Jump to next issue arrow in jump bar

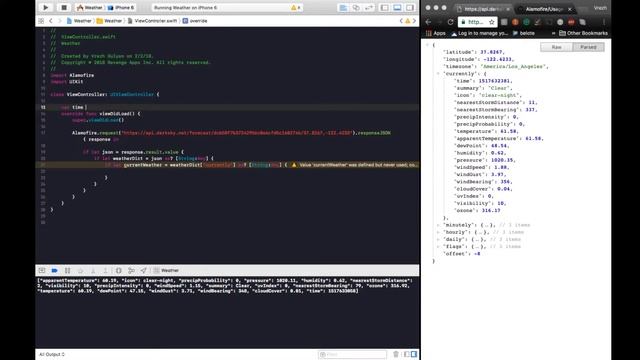[x=414, y=20]
